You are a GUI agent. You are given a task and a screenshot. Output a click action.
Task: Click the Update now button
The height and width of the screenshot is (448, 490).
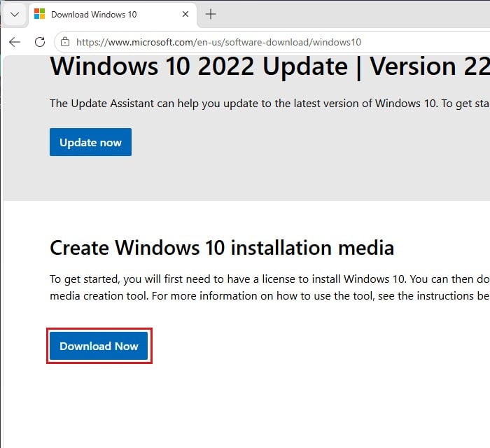(x=90, y=142)
